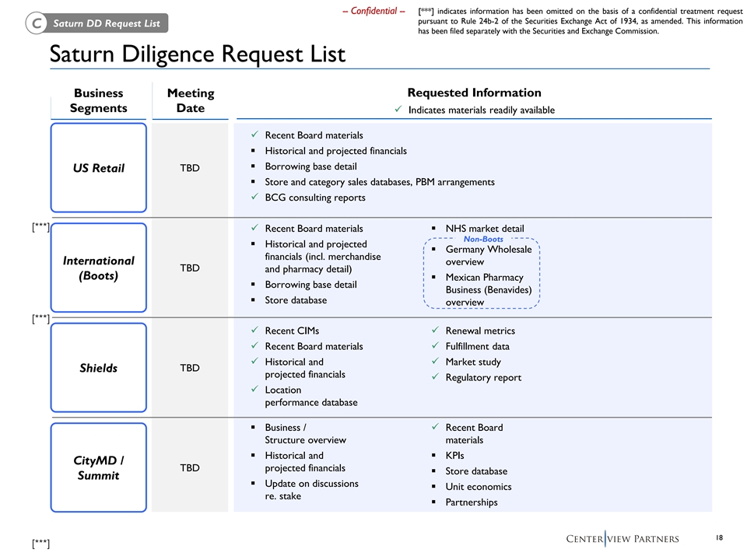
Task: Click the legend checkmark beside Indicates materials
Action: 398,109
